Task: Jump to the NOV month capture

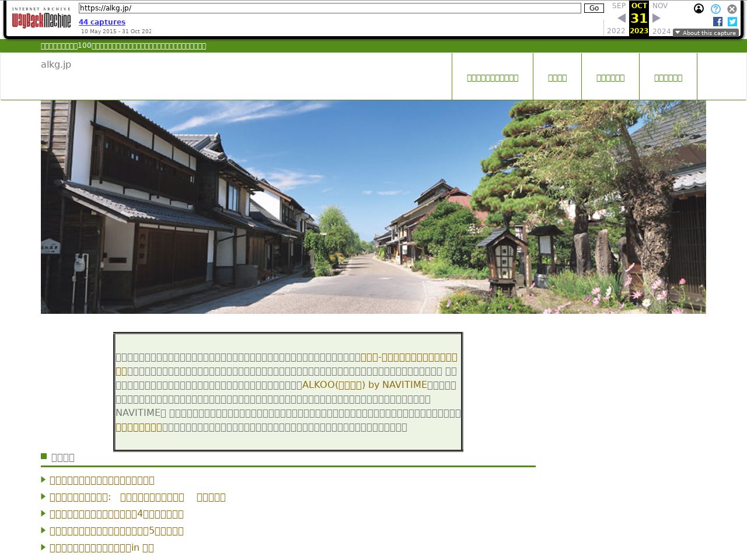Action: coord(660,6)
